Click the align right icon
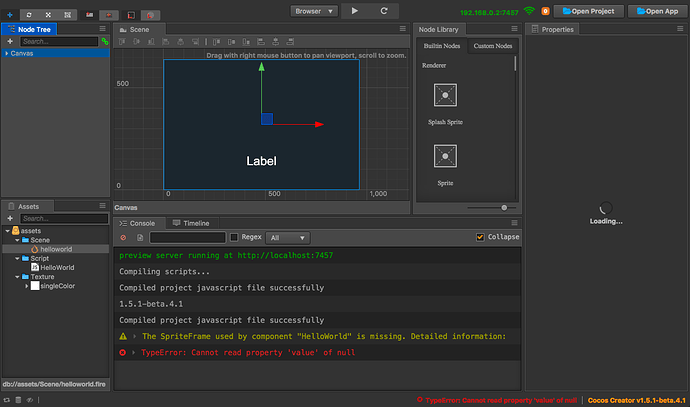 195,42
